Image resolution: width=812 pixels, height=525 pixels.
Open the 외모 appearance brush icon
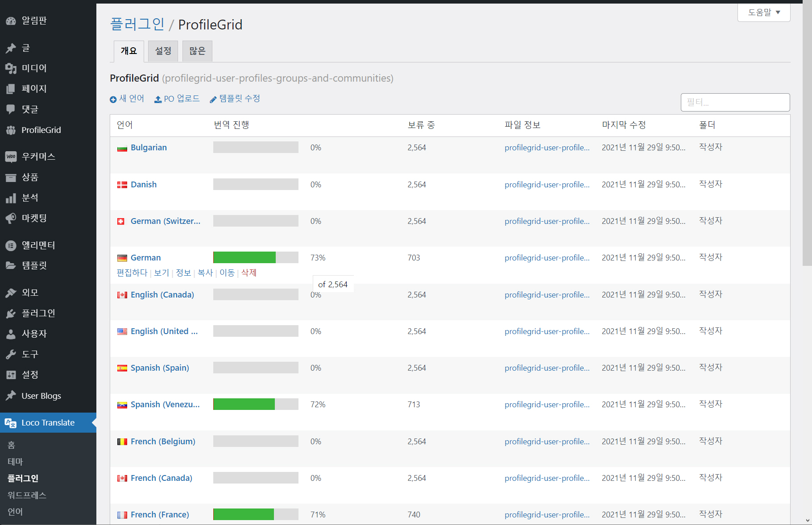11,293
